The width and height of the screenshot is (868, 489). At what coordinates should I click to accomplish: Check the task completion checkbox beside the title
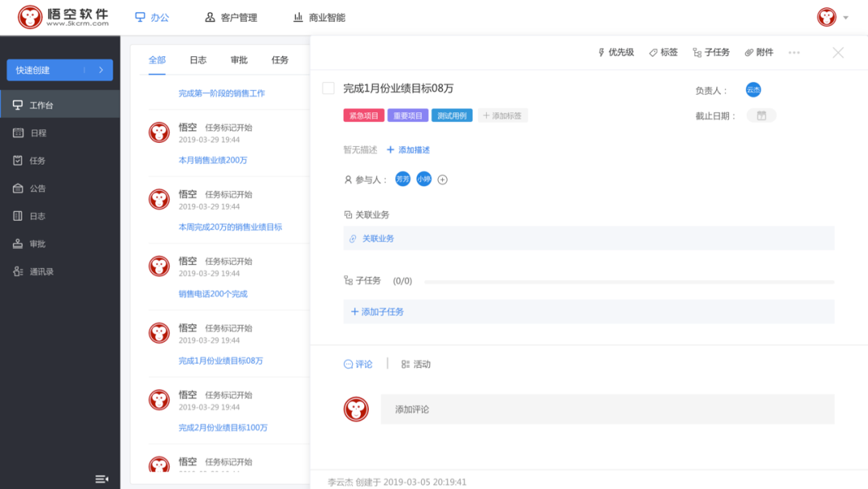click(328, 88)
